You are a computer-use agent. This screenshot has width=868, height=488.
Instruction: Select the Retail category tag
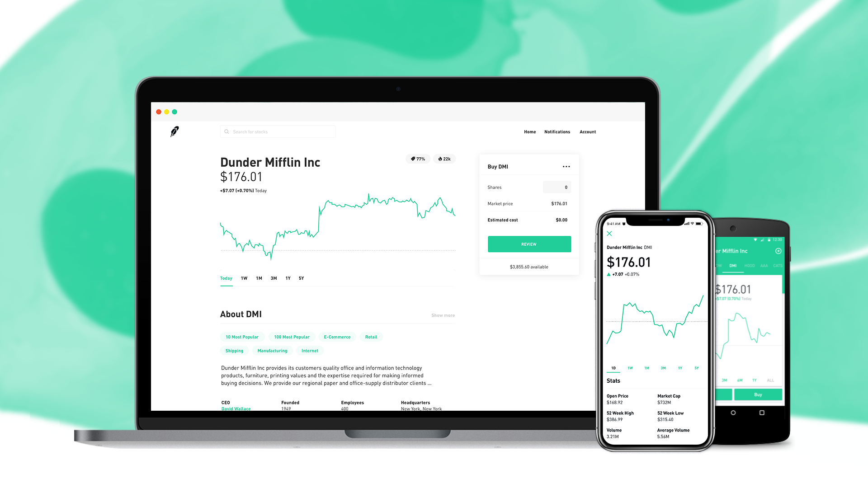(x=370, y=337)
